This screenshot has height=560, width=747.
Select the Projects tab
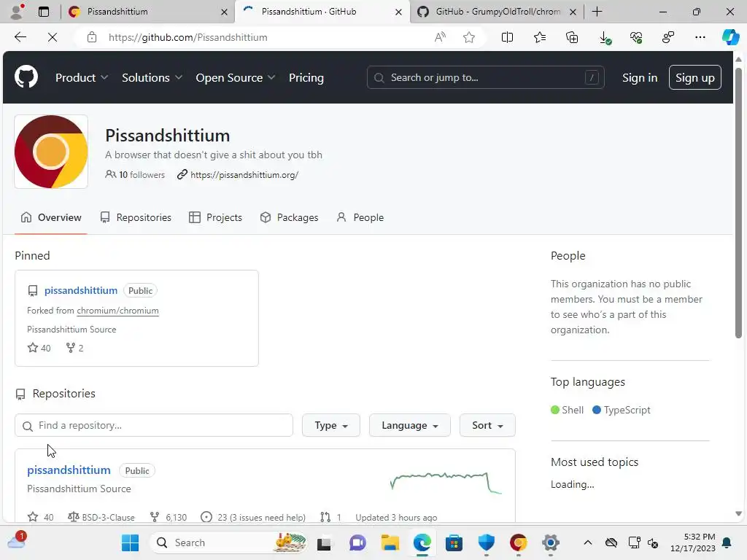pos(215,217)
